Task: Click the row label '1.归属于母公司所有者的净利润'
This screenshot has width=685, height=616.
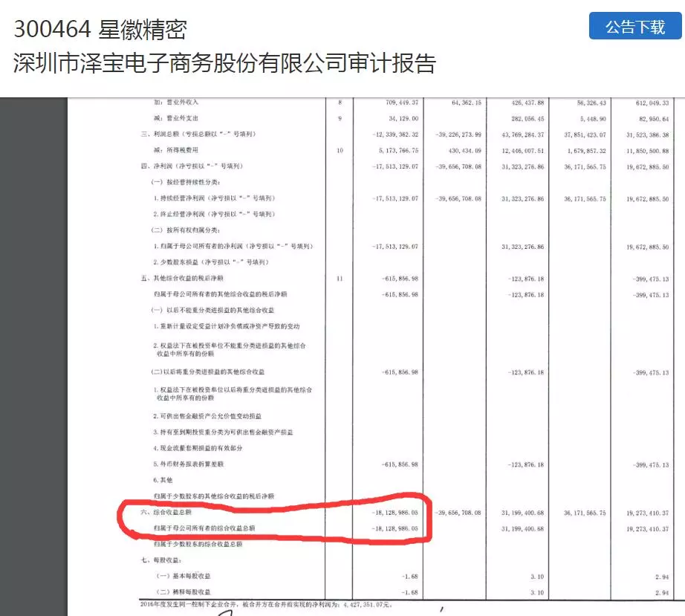Action: point(233,247)
